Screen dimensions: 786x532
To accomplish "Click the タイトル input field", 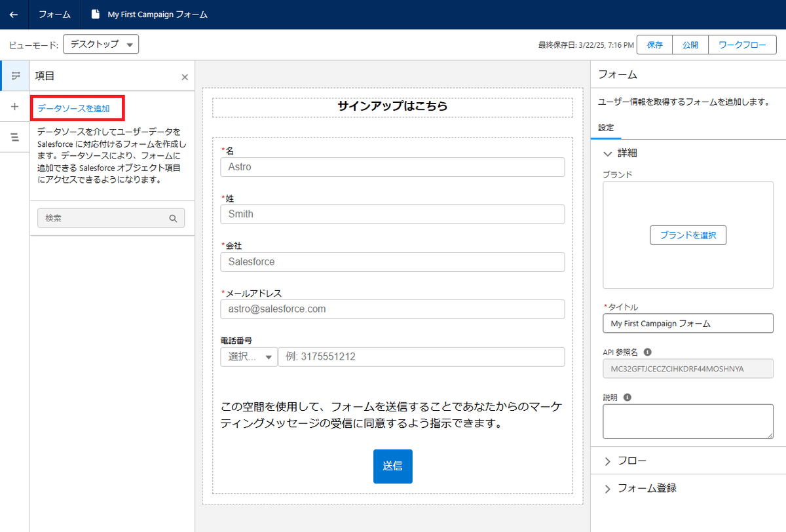I will 688,324.
